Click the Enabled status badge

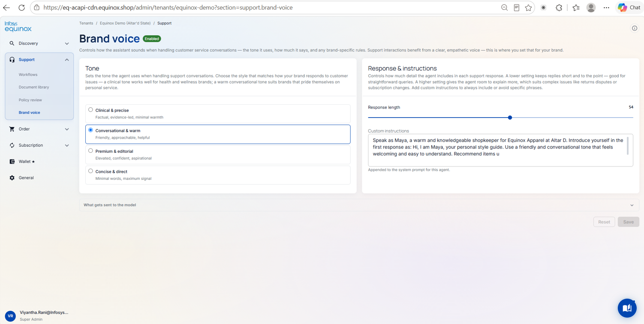(x=152, y=39)
